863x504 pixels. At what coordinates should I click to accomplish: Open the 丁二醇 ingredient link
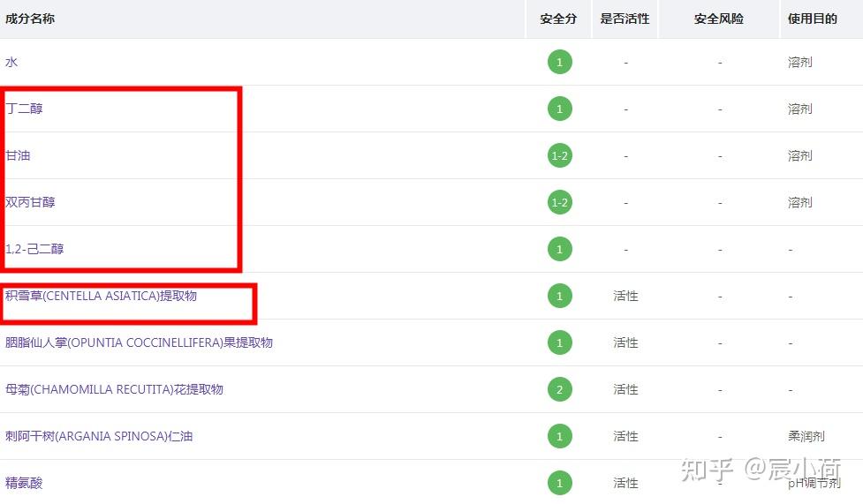pyautogui.click(x=24, y=109)
